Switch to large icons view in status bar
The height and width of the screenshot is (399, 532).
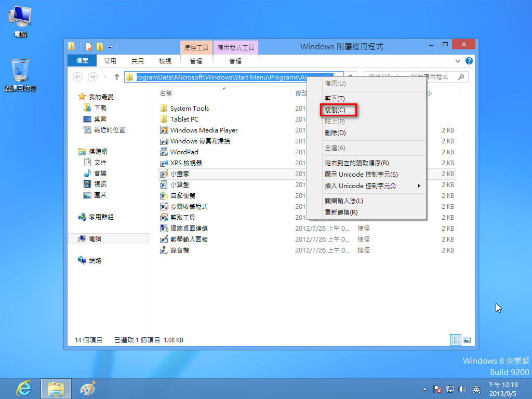point(467,340)
